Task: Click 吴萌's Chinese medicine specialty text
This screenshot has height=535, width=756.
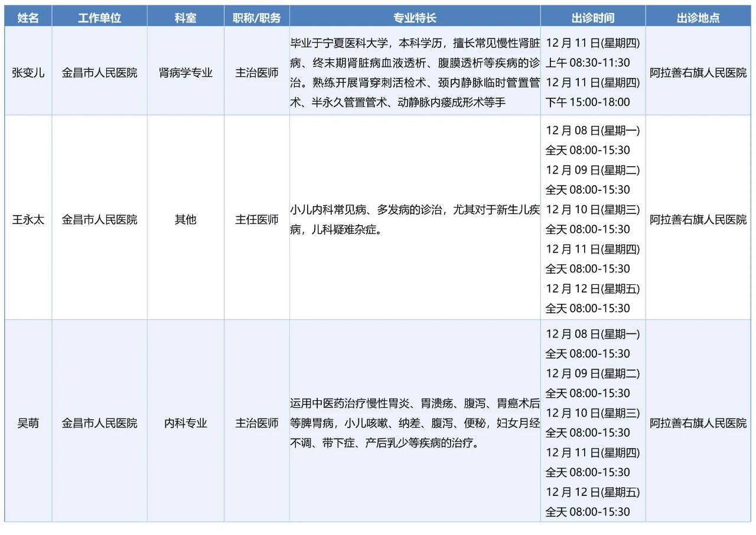Action: click(415, 423)
